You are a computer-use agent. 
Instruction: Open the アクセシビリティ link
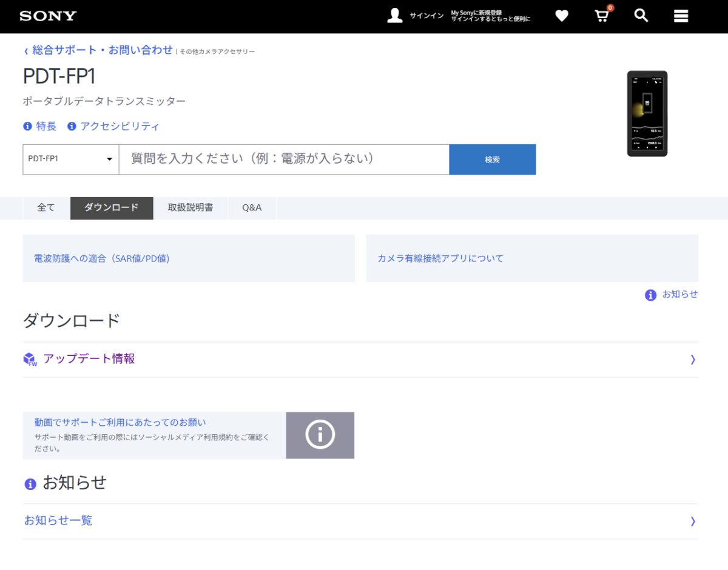[x=120, y=126]
